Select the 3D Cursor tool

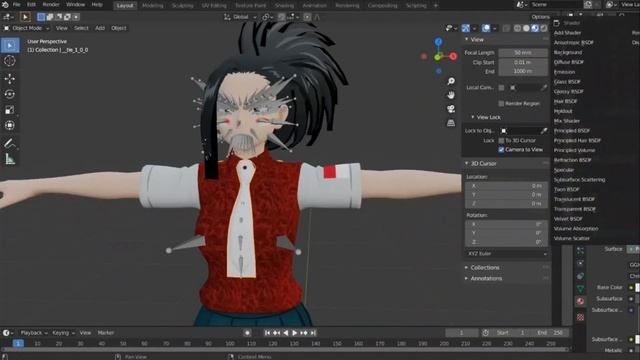click(x=10, y=61)
